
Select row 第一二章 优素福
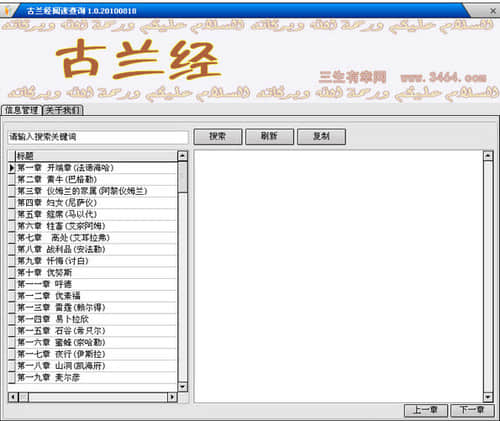[96, 296]
